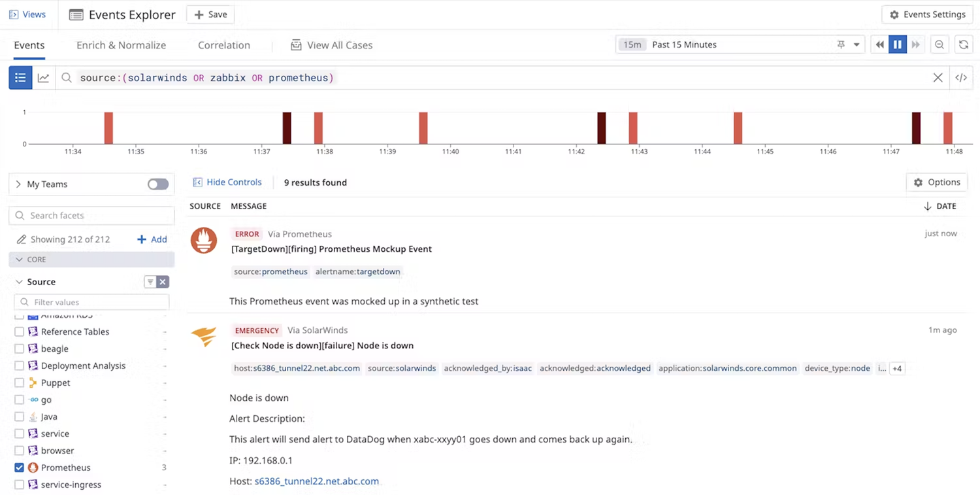Step time range backward
This screenshot has width=980, height=495.
(x=879, y=44)
